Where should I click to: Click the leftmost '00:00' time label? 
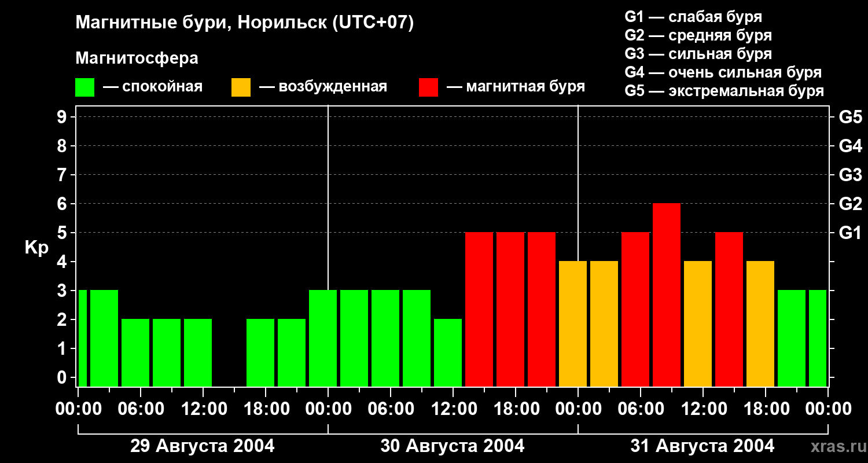[x=78, y=409]
